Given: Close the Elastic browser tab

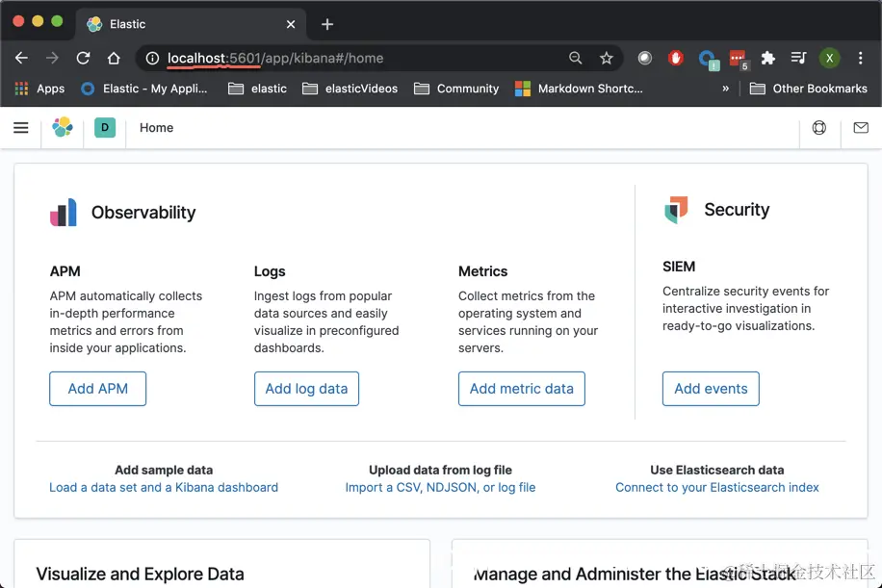Looking at the screenshot, I should click(x=290, y=24).
